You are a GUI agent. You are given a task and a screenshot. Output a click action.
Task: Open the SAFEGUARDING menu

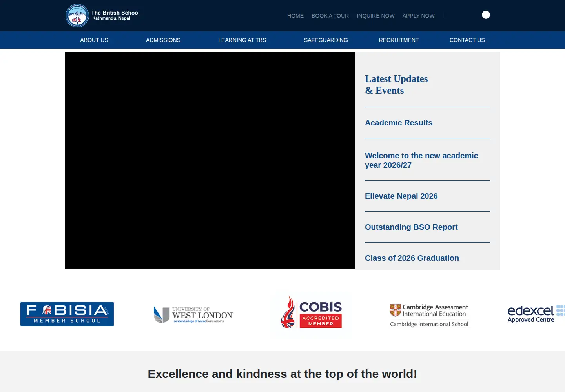point(326,40)
